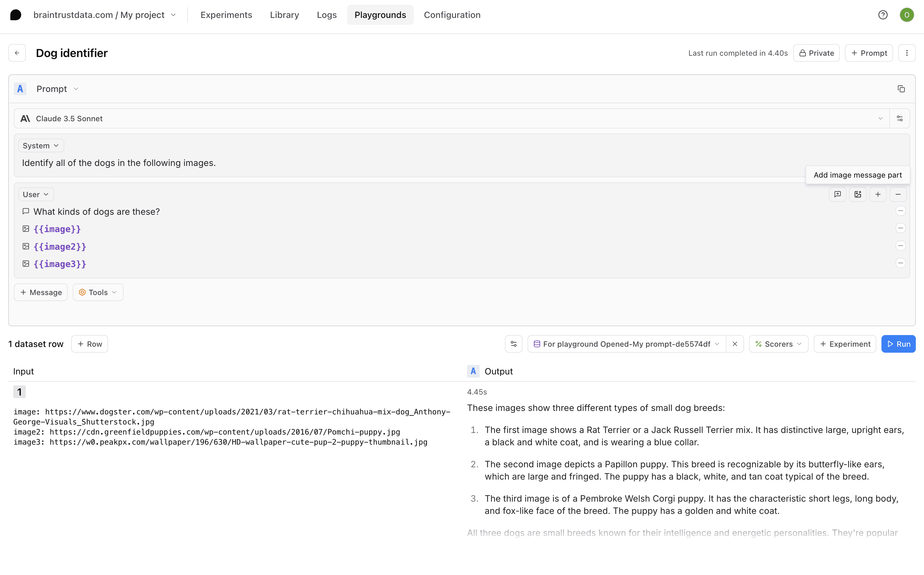This screenshot has height=575, width=924.
Task: Open model parameter settings beside Claude 3.5 Sonnet
Action: [900, 119]
